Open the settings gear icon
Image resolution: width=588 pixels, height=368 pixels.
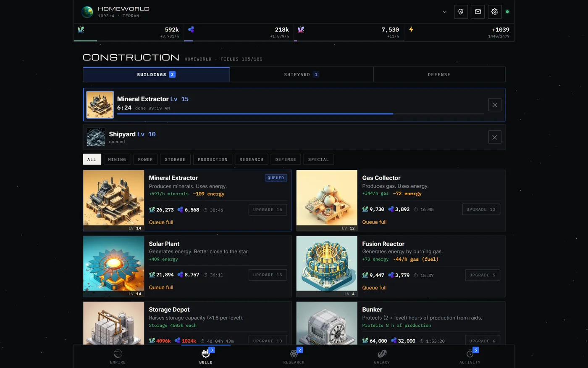[x=495, y=12]
